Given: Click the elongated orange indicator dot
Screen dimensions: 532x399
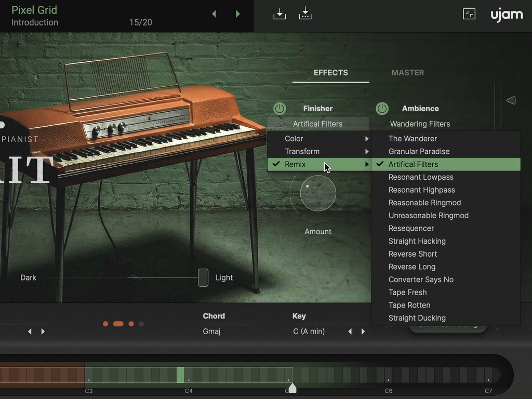Looking at the screenshot, I should coord(118,324).
